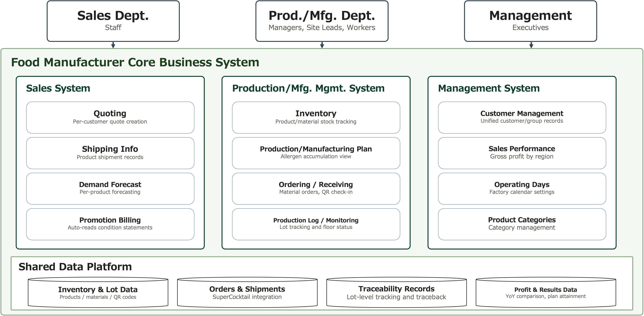644x316 pixels.
Task: Select the Customer Management card
Action: point(522,117)
